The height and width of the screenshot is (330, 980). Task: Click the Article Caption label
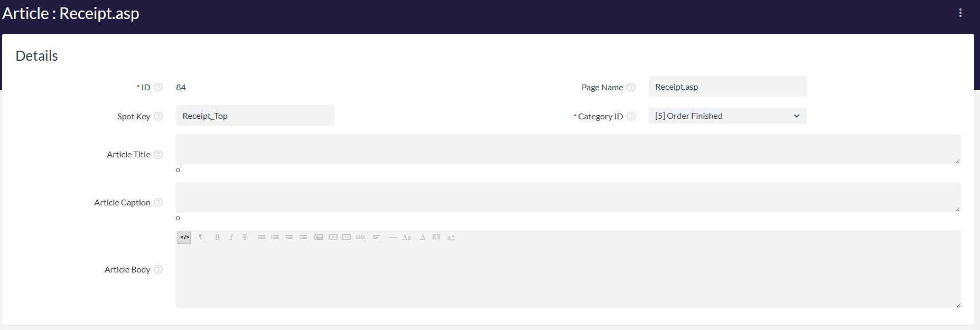pyautogui.click(x=122, y=203)
